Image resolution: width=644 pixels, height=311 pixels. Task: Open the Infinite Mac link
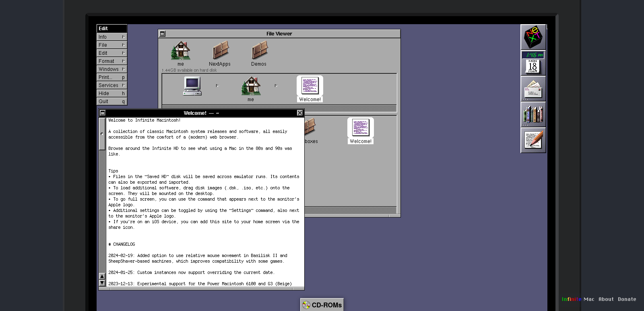tap(578, 299)
